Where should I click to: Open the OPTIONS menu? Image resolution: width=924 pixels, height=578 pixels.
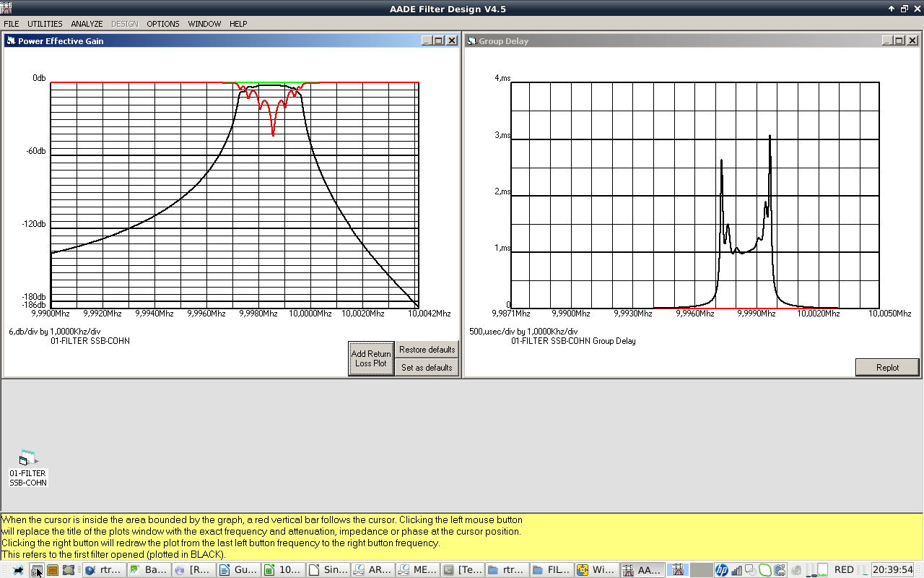click(x=163, y=24)
